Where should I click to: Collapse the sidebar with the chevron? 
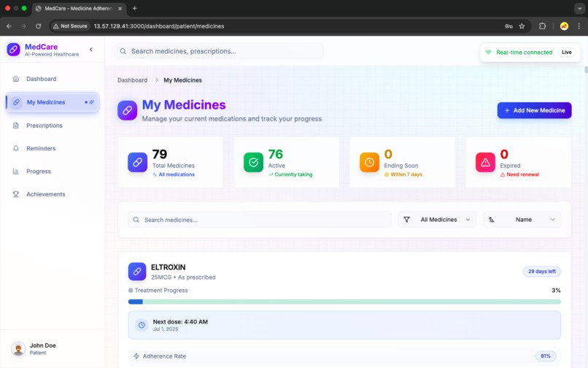click(x=91, y=50)
